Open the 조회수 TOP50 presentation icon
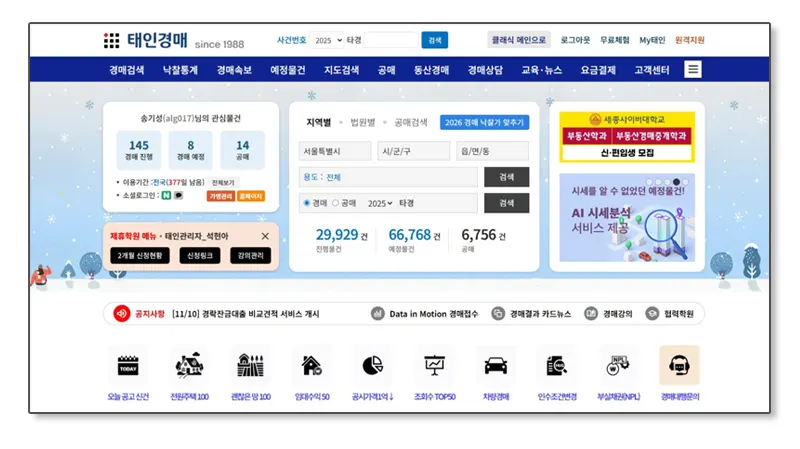 (x=435, y=366)
